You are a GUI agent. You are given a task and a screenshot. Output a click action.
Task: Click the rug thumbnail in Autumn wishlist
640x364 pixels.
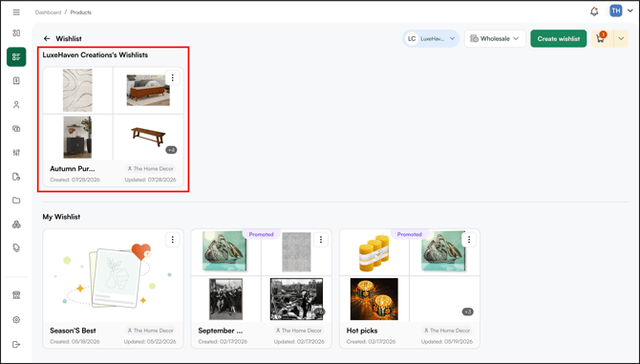click(x=77, y=90)
